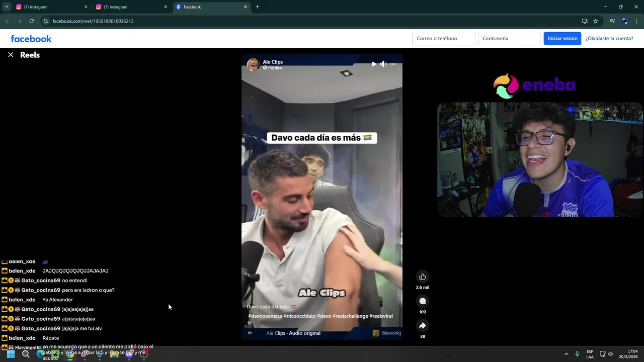Open the reel comments bubble icon
Image resolution: width=644 pixels, height=362 pixels.
pos(423,301)
